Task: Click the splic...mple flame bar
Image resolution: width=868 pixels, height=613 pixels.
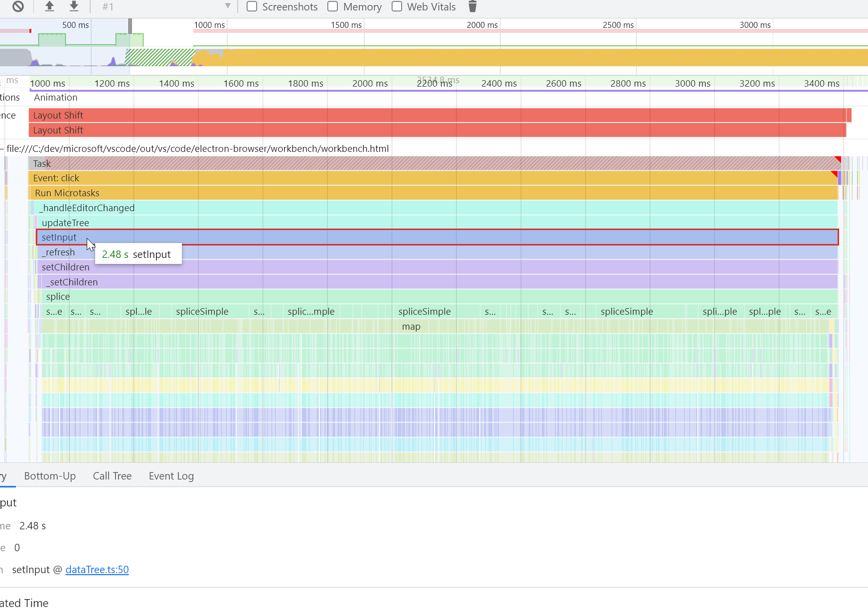Action: pos(311,312)
